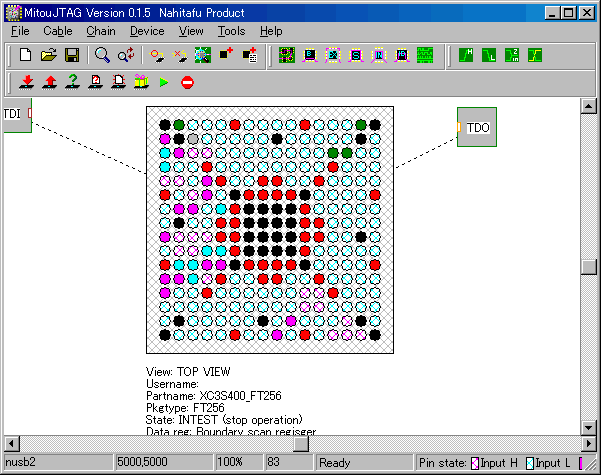Click the magnifying glass zoom icon
The height and width of the screenshot is (475, 601).
pos(102,55)
